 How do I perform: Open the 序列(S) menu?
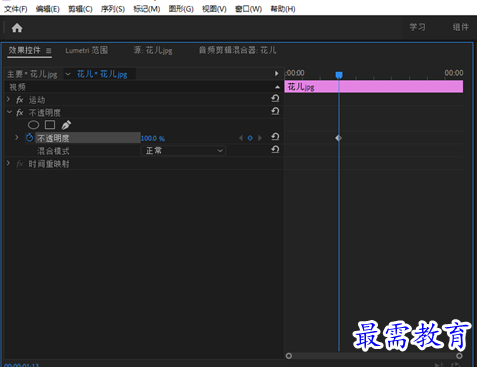113,9
